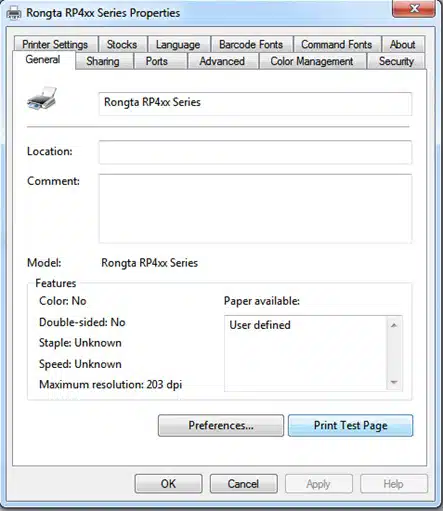This screenshot has width=443, height=511.
Task: Go to the Command Fonts tab
Action: pos(336,44)
